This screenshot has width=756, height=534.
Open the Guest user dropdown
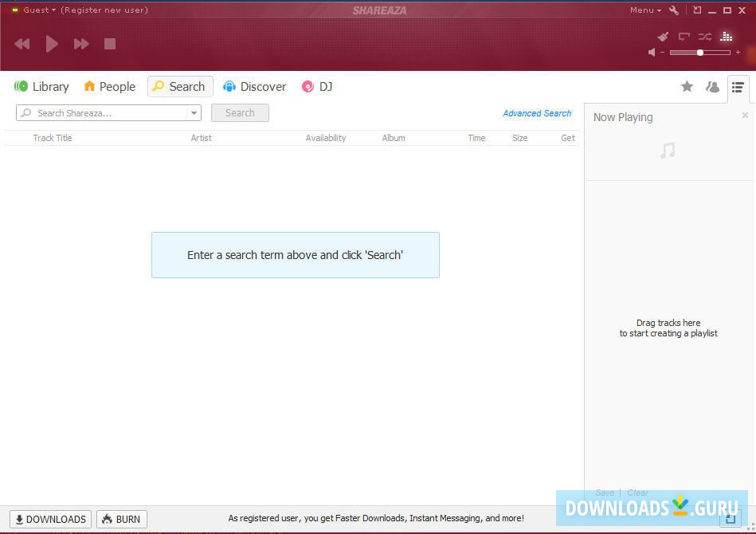click(x=39, y=10)
